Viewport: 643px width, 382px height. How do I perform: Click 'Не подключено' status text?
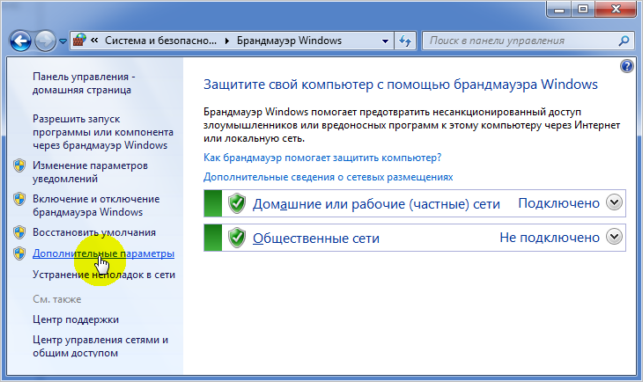pos(550,237)
